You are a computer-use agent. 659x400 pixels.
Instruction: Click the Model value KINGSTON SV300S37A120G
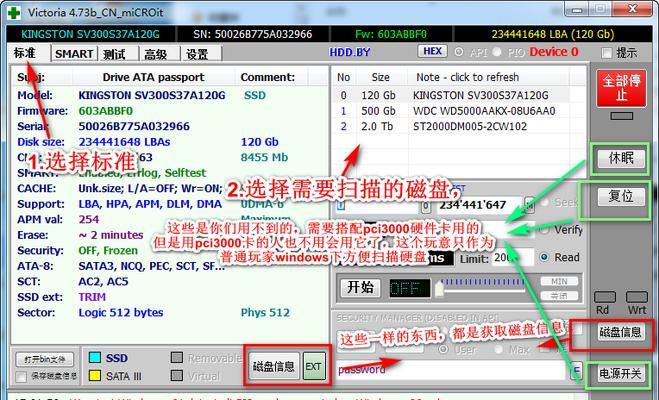point(152,95)
